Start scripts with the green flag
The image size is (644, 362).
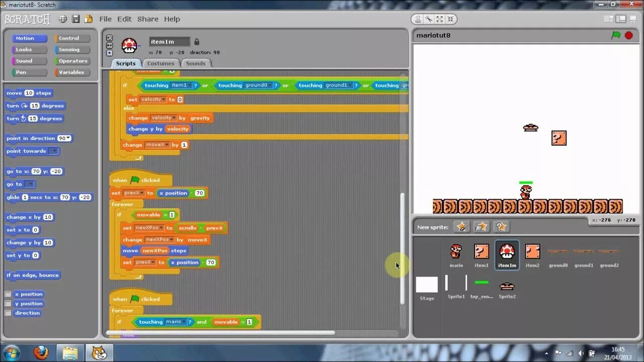[616, 35]
